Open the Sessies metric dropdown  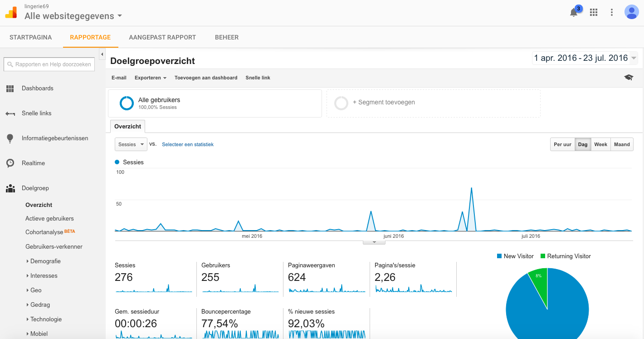(131, 144)
